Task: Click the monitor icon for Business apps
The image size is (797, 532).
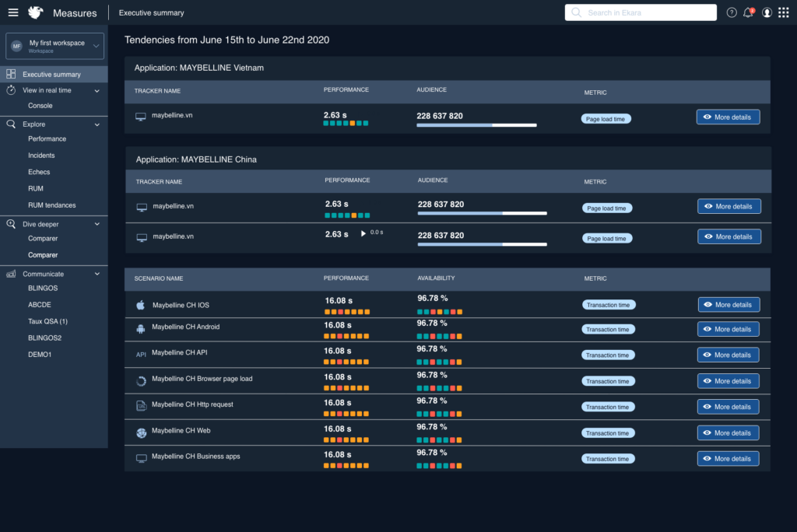Action: pyautogui.click(x=142, y=458)
